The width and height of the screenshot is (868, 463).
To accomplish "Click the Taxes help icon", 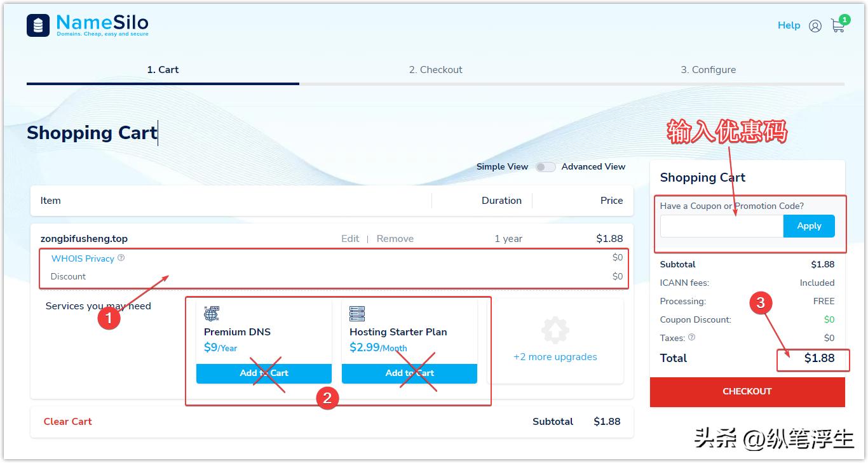I will (692, 337).
